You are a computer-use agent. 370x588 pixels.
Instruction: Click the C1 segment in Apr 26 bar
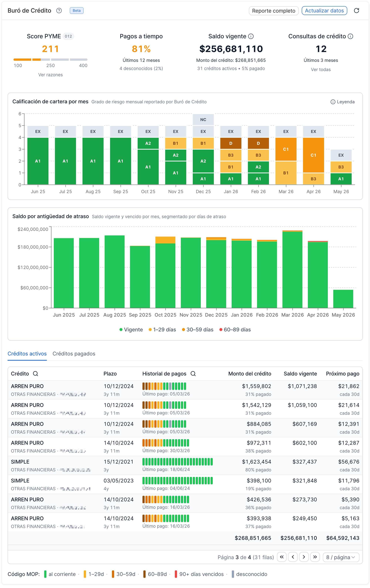(x=313, y=155)
